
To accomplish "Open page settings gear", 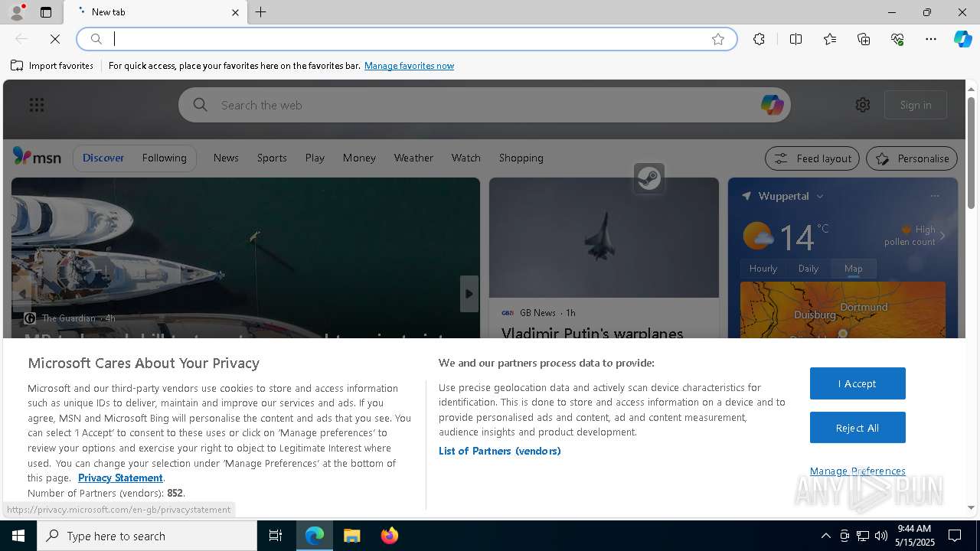I will click(x=863, y=105).
